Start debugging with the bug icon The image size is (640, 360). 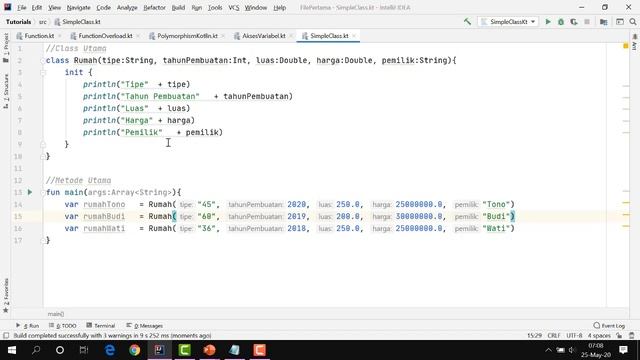click(x=561, y=22)
